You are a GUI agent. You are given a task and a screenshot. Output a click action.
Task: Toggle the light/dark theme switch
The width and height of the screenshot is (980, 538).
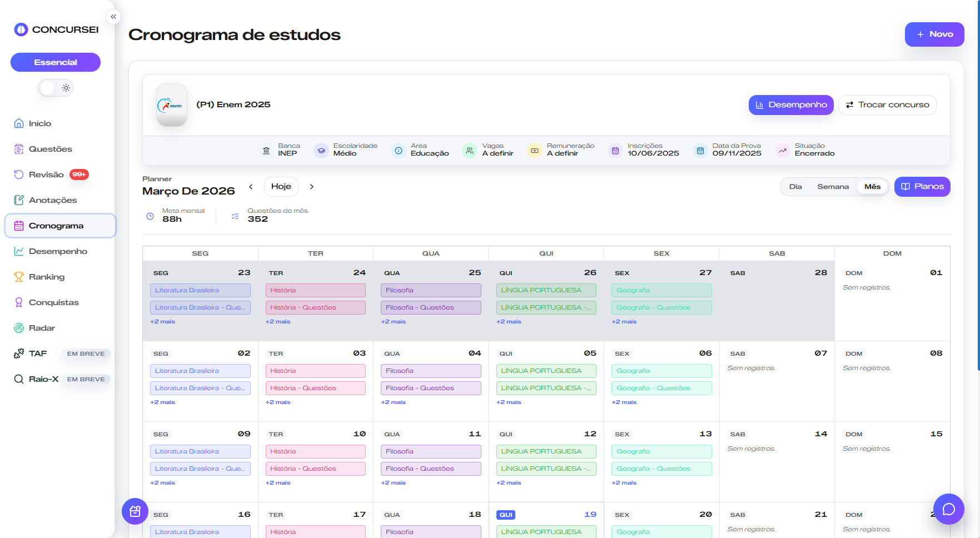click(x=56, y=88)
